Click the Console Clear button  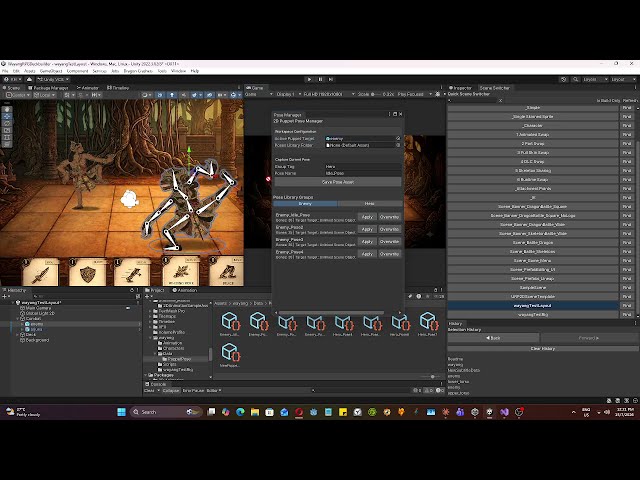pos(149,391)
